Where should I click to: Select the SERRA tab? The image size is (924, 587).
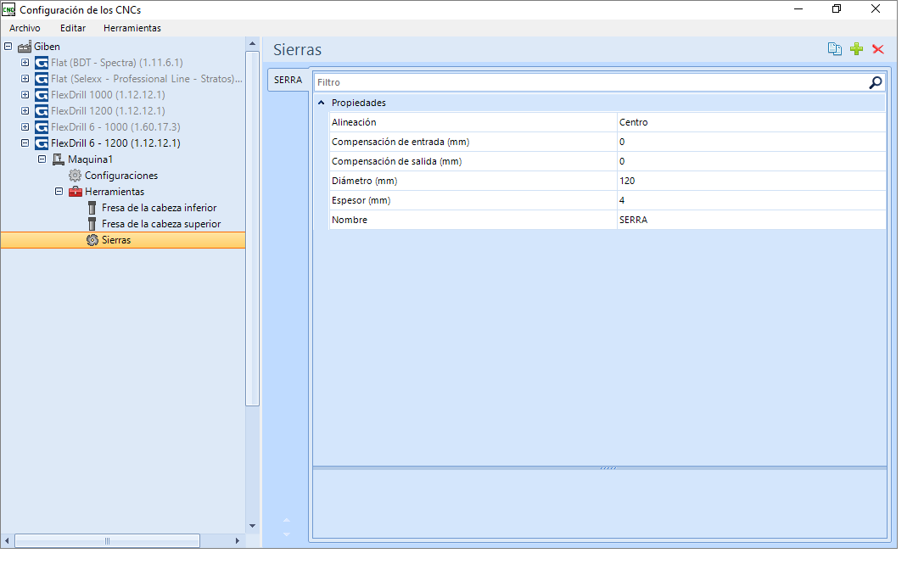coord(288,80)
